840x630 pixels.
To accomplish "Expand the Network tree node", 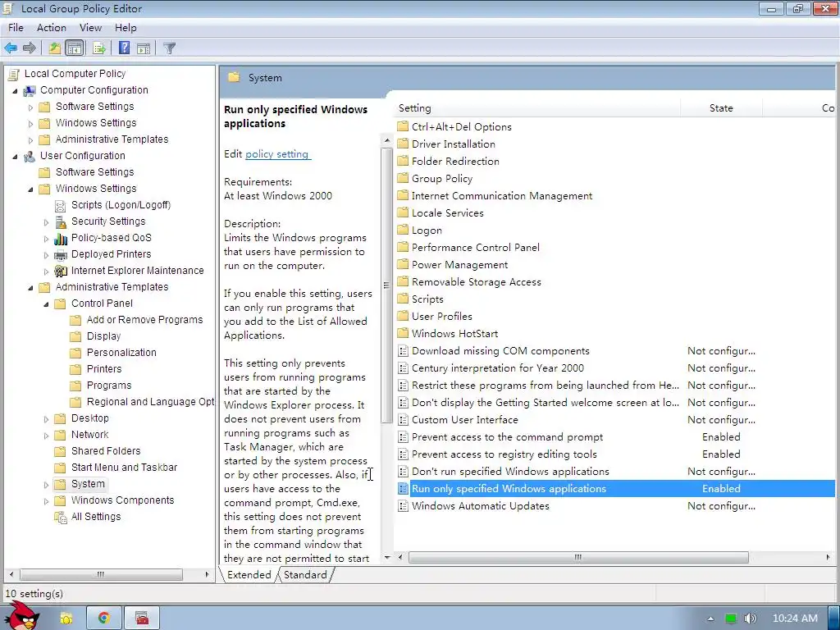I will point(46,436).
